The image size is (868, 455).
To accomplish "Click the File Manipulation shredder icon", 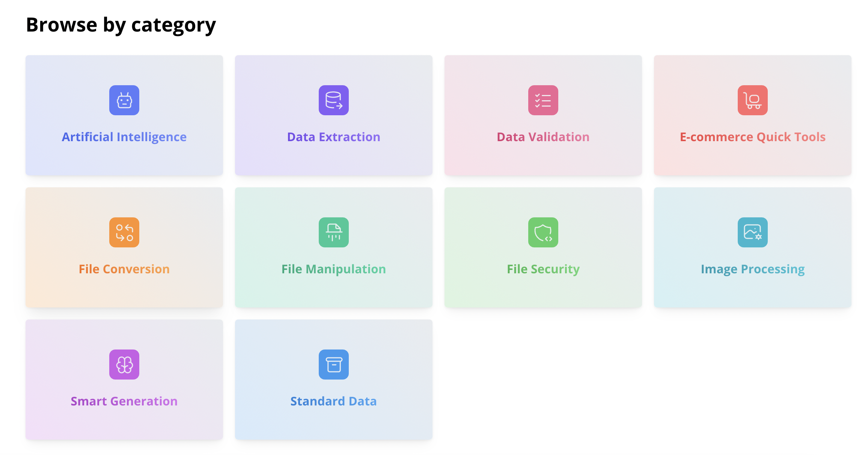I will (x=334, y=232).
